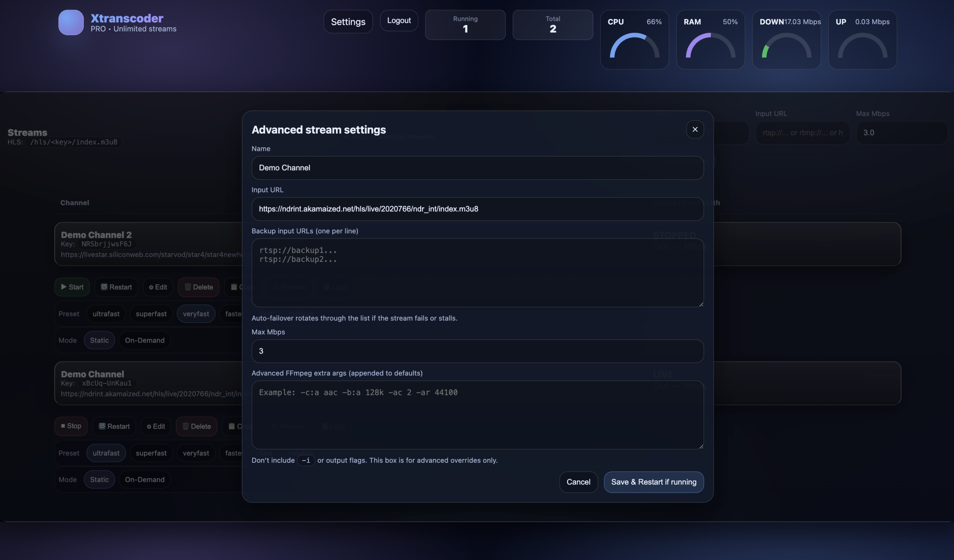The width and height of the screenshot is (954, 560).
Task: Click the PRO • Unlimited streams subtitle
Action: (x=133, y=29)
